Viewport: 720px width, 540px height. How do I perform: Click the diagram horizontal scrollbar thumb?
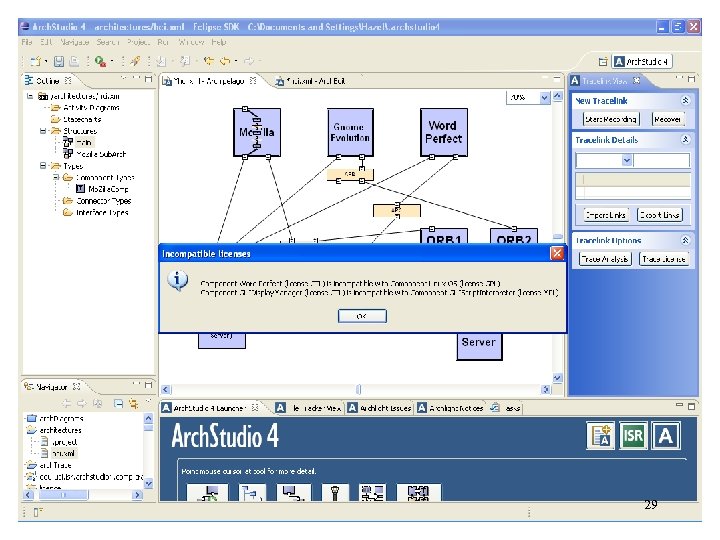[359, 389]
